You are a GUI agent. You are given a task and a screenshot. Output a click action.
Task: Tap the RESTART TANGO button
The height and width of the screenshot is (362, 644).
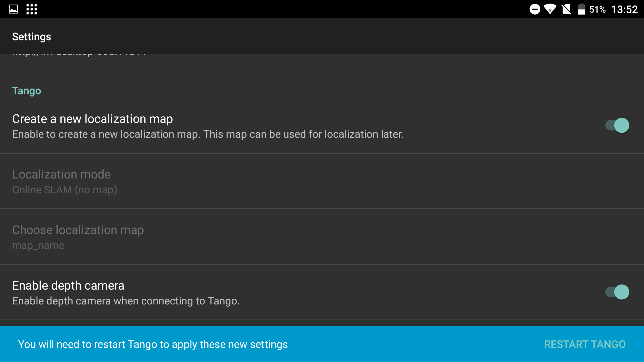(585, 344)
